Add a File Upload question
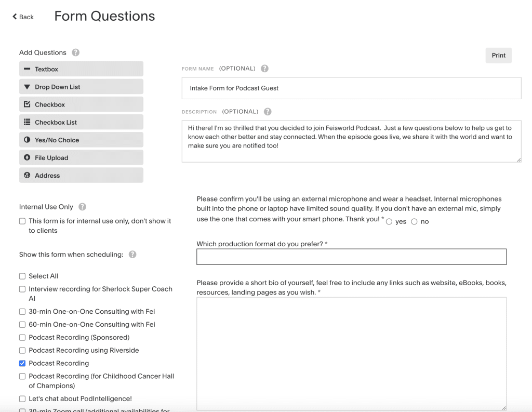Image resolution: width=532 pixels, height=412 pixels. click(81, 157)
